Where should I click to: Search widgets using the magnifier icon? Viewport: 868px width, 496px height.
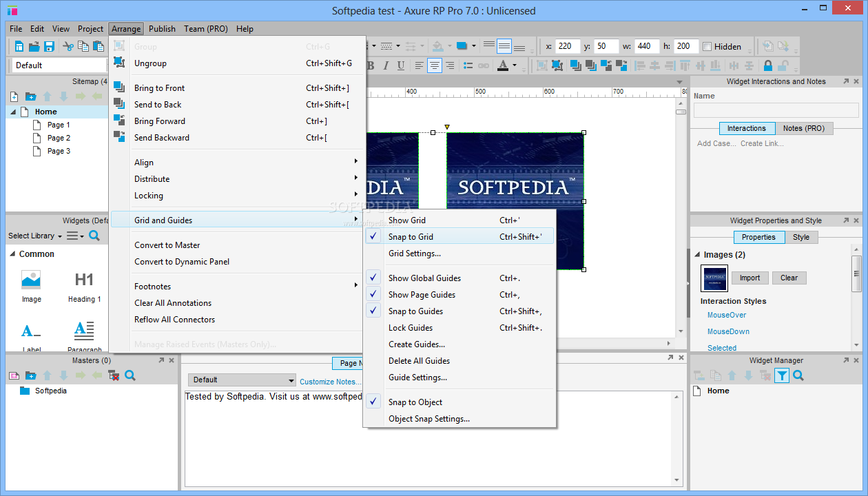pyautogui.click(x=94, y=236)
